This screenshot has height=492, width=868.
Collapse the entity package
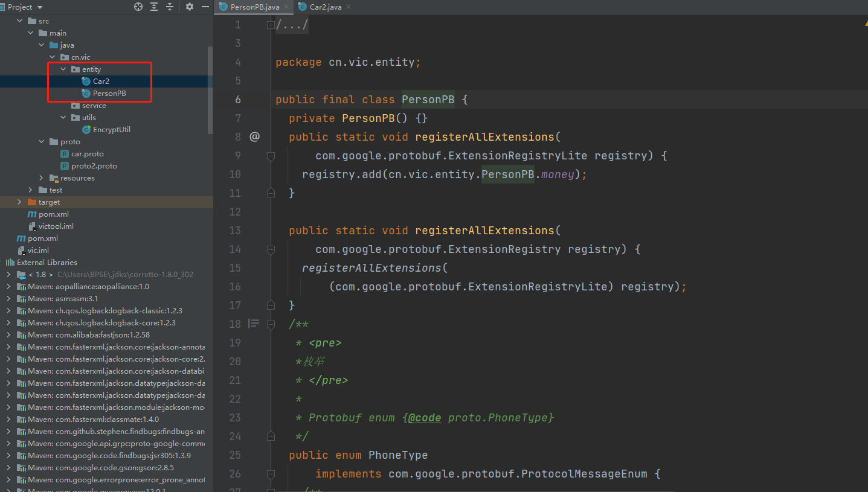tap(63, 69)
